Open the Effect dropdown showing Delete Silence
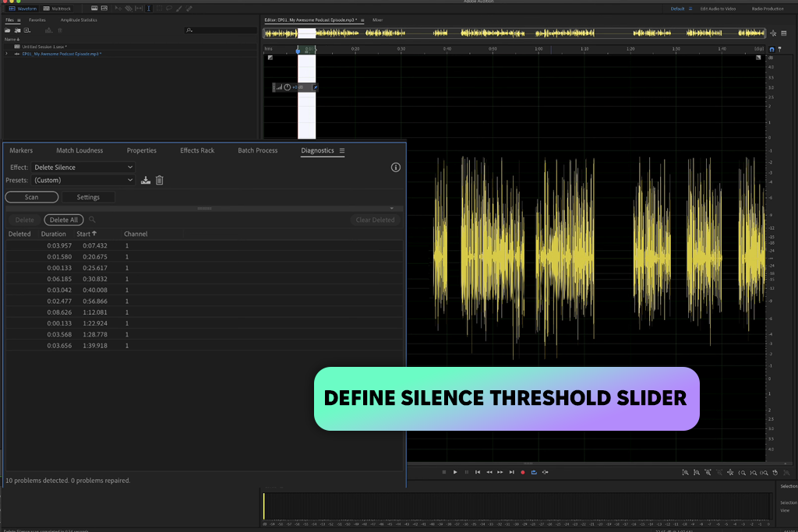The width and height of the screenshot is (798, 532). (x=83, y=167)
